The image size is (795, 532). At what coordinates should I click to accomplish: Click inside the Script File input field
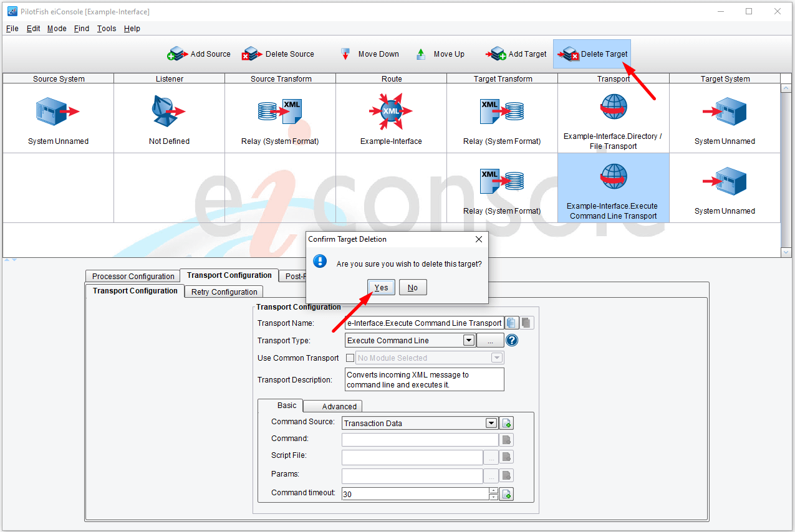pyautogui.click(x=412, y=457)
